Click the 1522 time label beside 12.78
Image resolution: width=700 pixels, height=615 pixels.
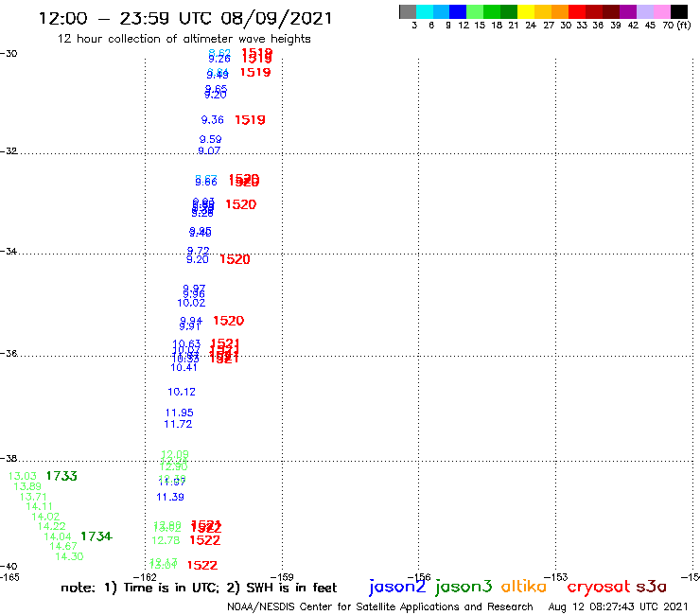coord(205,540)
